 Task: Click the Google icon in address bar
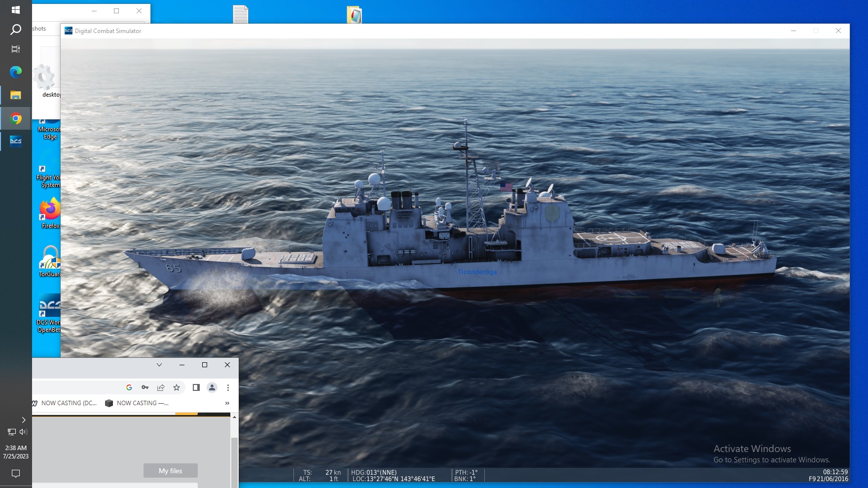pyautogui.click(x=129, y=387)
